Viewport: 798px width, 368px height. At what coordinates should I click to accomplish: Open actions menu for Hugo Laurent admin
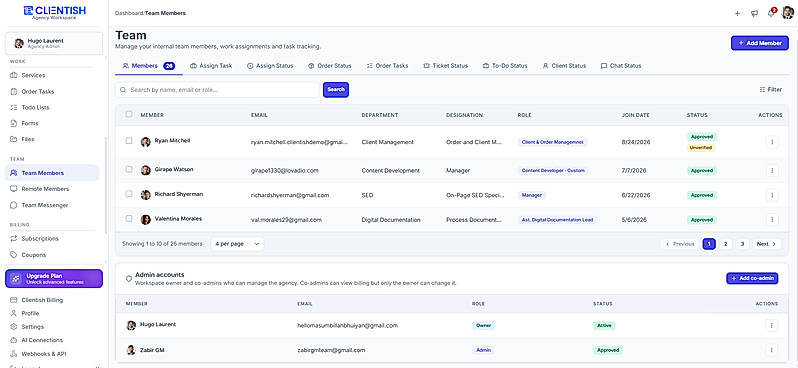point(772,325)
